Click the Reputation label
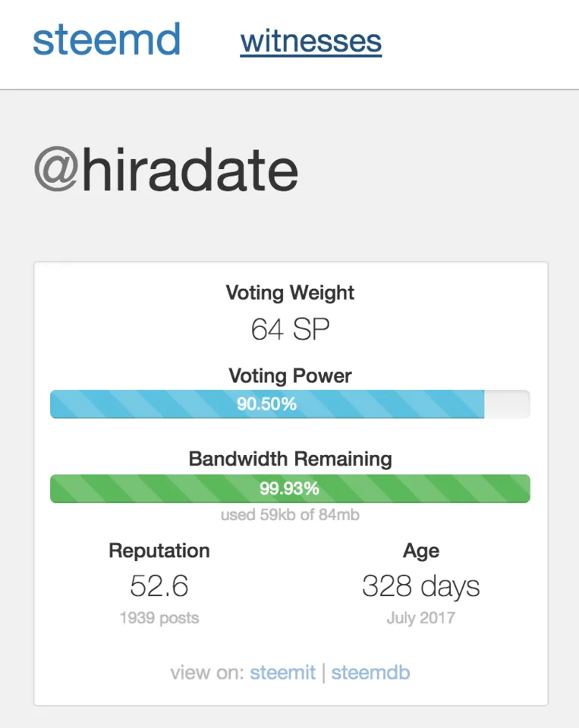The image size is (579, 728). point(159,551)
